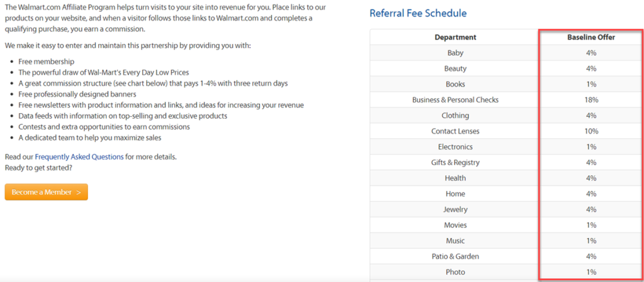644x282 pixels.
Task: Select the Health department cell
Action: [x=455, y=178]
